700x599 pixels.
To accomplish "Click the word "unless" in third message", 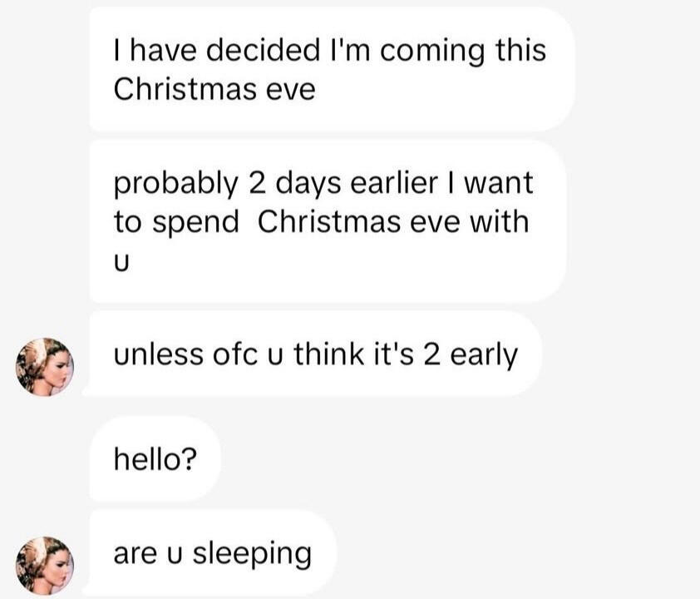I will click(x=158, y=354).
